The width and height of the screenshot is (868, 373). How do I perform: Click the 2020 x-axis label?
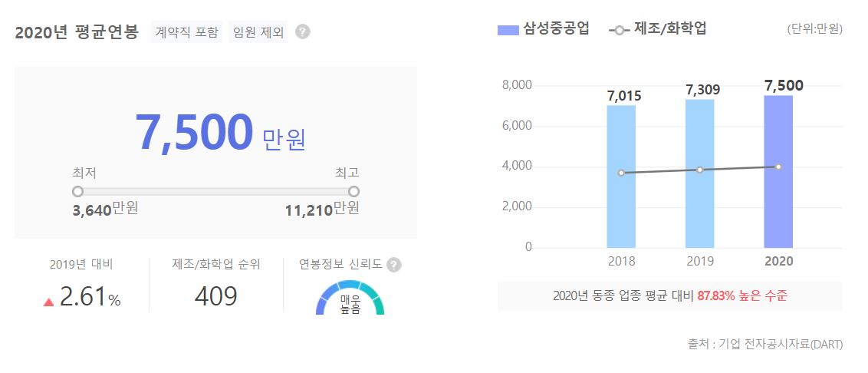click(x=779, y=261)
